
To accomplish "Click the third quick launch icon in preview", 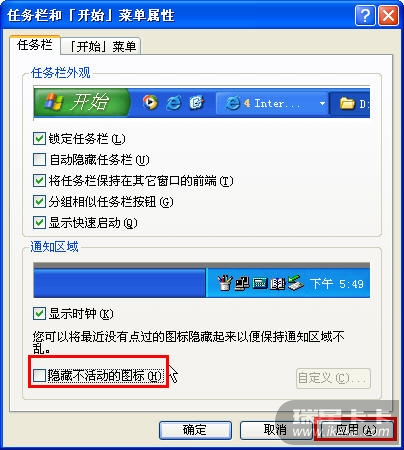I will 197,103.
